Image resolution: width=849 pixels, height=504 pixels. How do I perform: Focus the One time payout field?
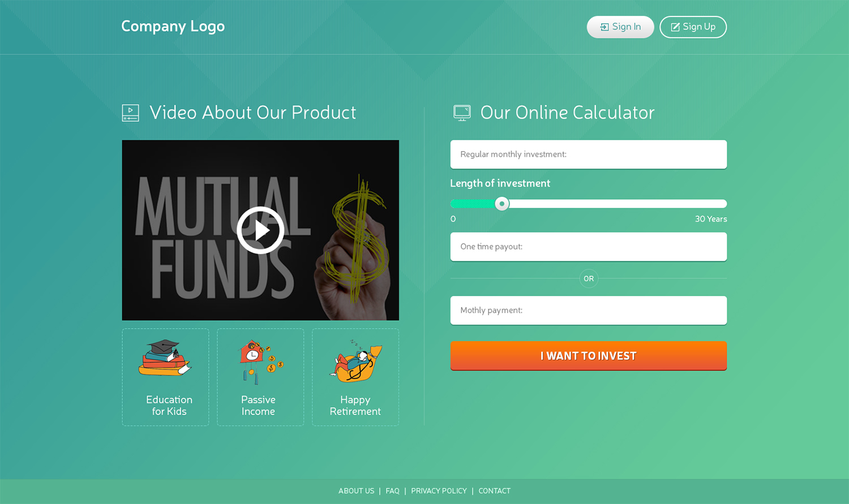tap(589, 247)
